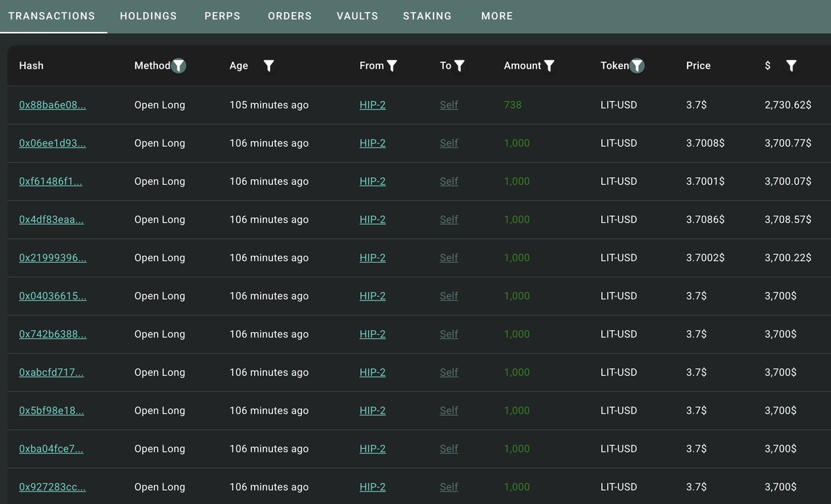Screen dimensions: 831x504
Task: Click HIP-2 link in the first row
Action: (373, 105)
